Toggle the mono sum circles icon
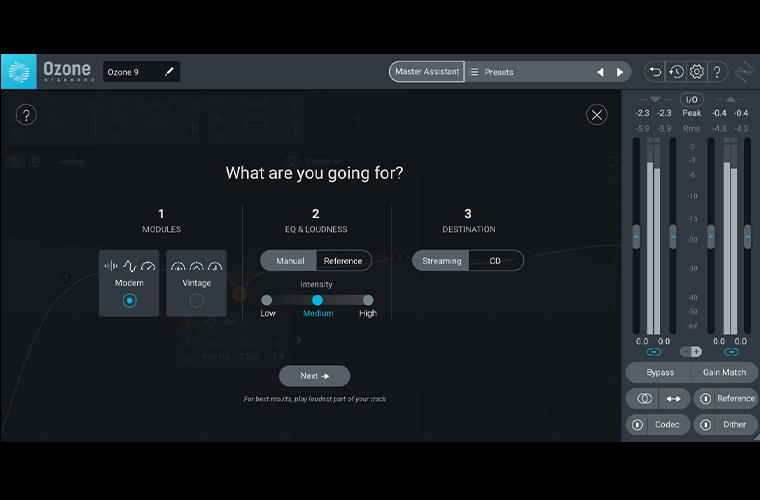Screen dimensions: 760x500 [644, 398]
